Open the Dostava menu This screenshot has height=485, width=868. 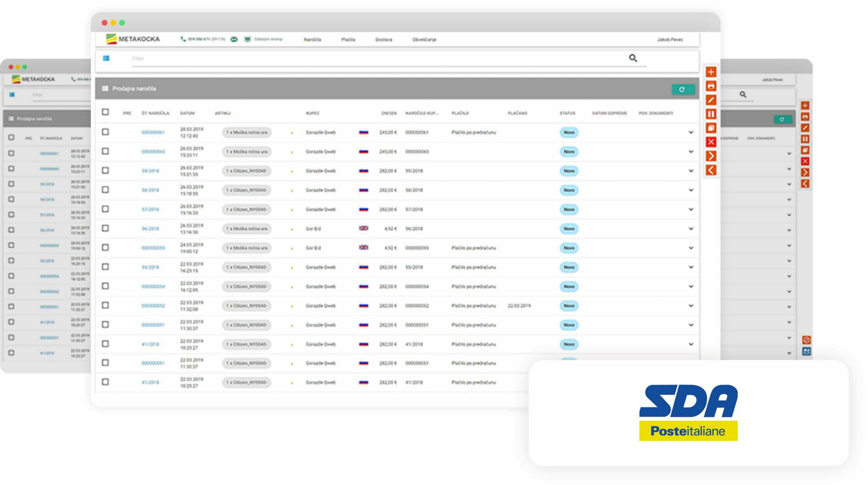[x=384, y=39]
